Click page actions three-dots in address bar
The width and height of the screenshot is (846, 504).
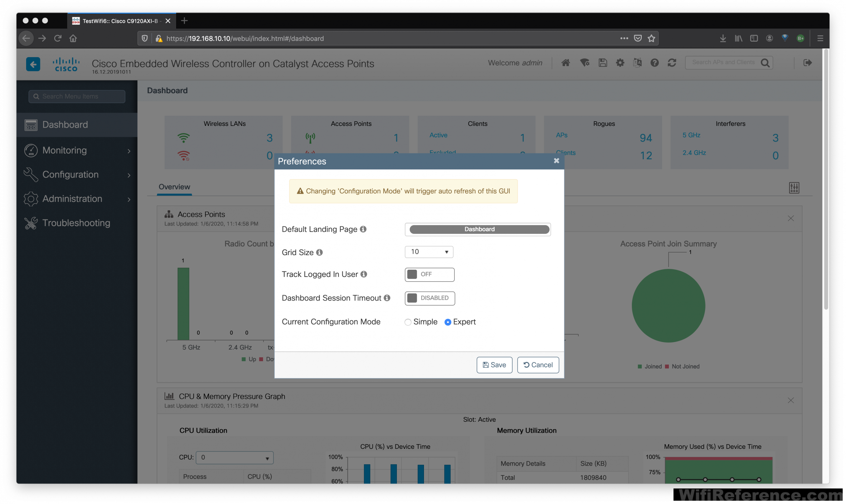coord(624,38)
